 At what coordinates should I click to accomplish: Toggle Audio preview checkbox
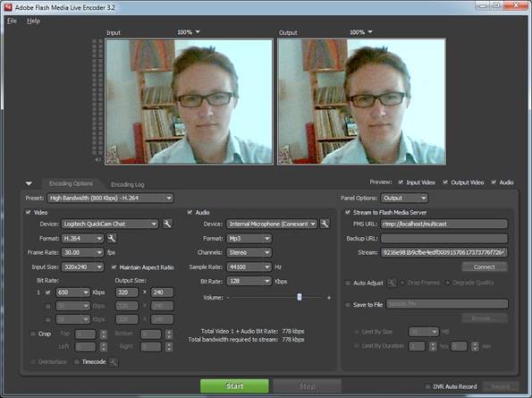coord(494,182)
